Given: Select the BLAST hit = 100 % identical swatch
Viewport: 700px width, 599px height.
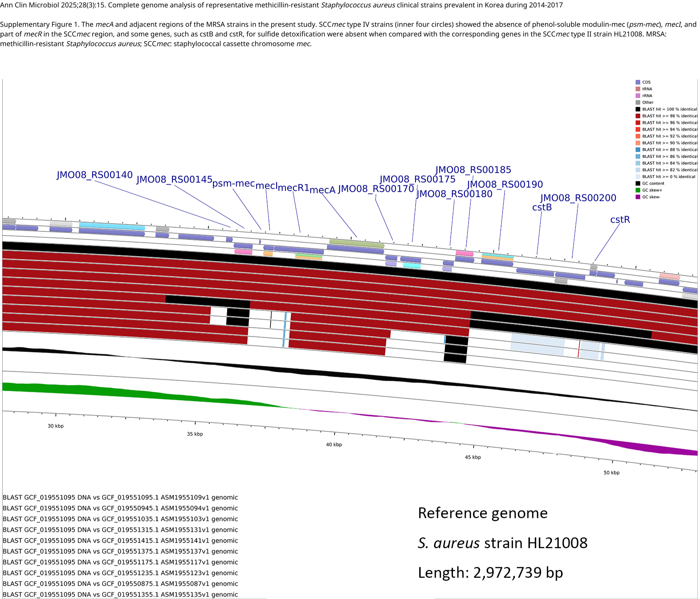Looking at the screenshot, I should tap(638, 109).
